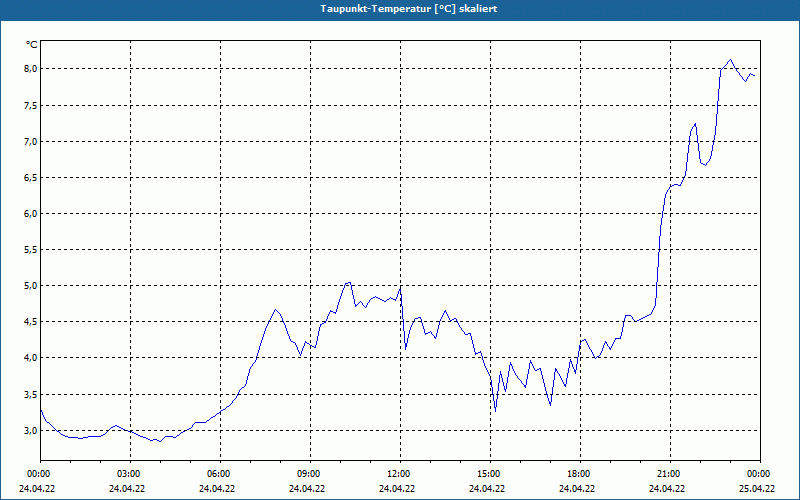Screen dimensions: 800x500
Task: Select the 3,0 y-axis label
Action: pos(31,431)
